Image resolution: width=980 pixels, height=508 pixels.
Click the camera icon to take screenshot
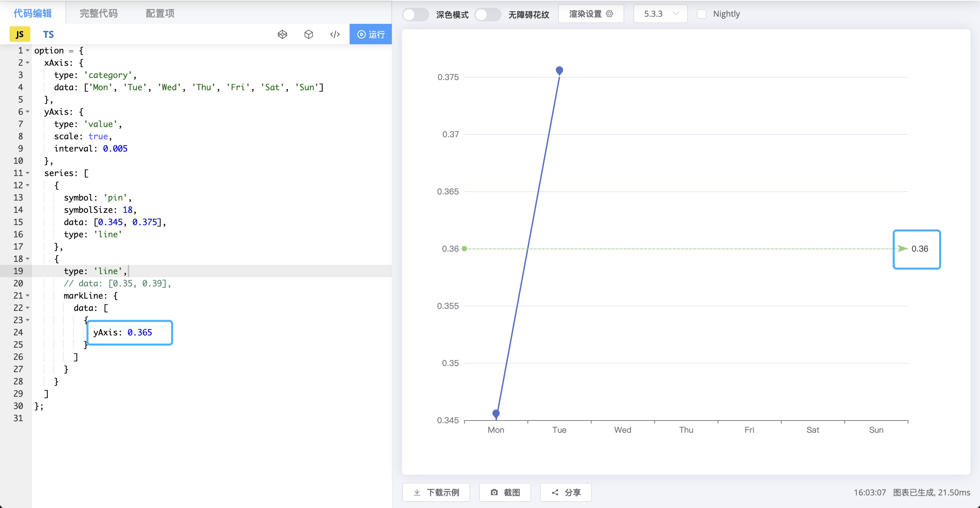pyautogui.click(x=494, y=492)
